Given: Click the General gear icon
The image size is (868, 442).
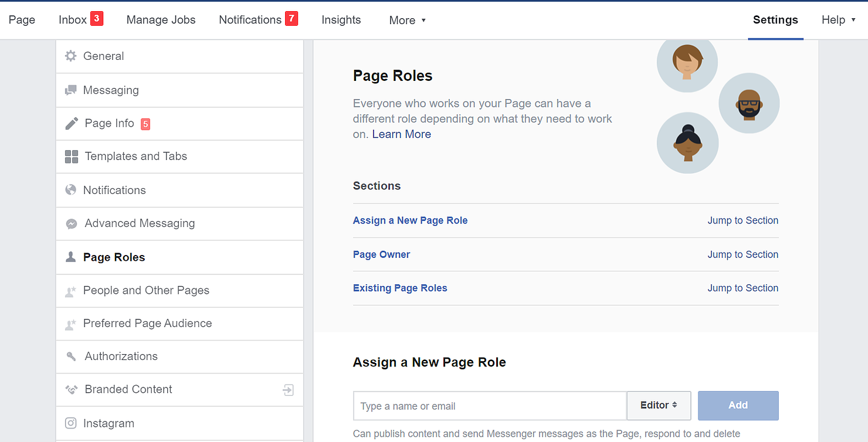Looking at the screenshot, I should point(71,56).
